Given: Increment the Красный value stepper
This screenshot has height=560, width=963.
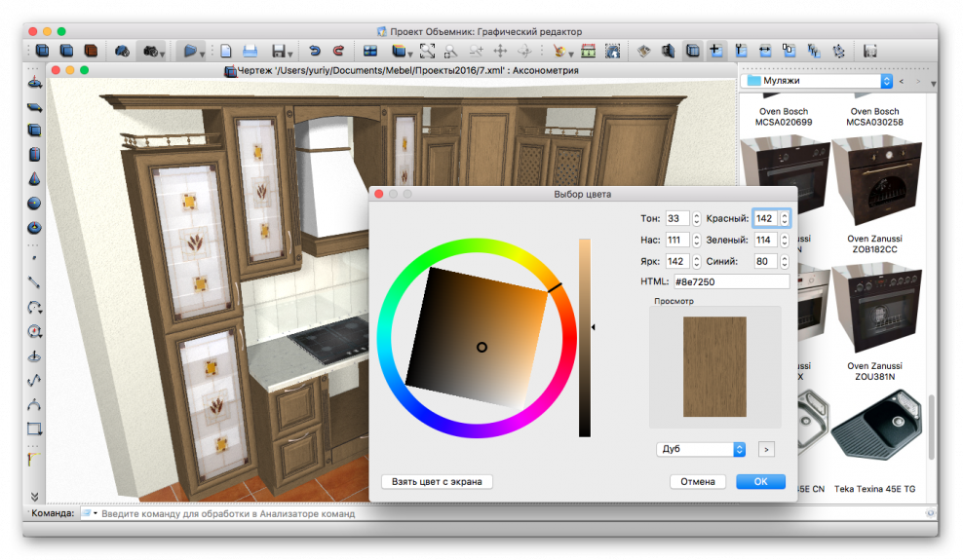Looking at the screenshot, I should tap(785, 215).
